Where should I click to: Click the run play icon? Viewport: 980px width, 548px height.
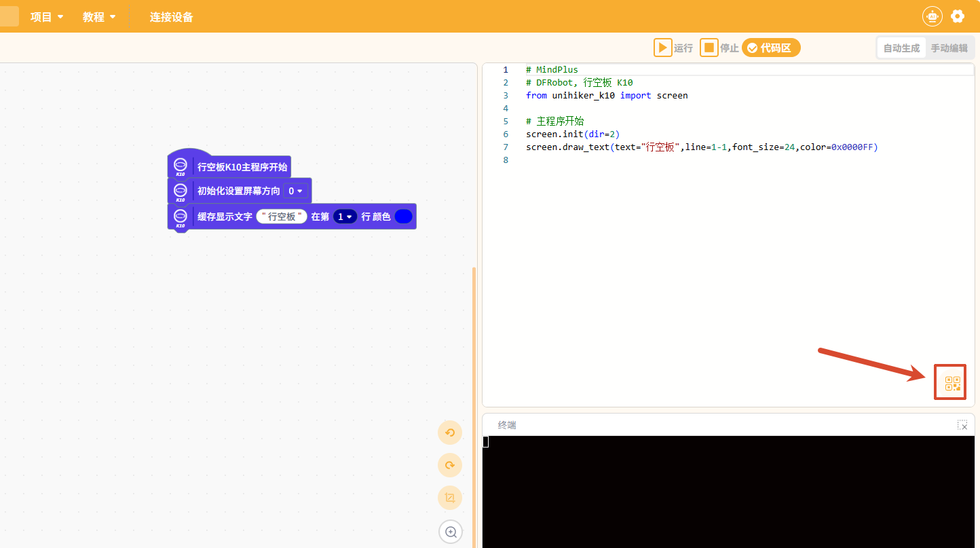click(662, 48)
